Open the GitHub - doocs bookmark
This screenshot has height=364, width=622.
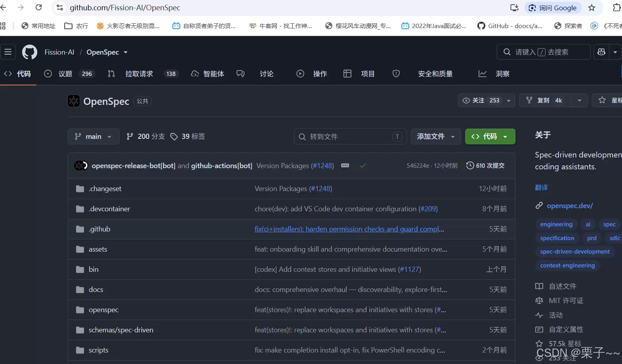coord(510,26)
